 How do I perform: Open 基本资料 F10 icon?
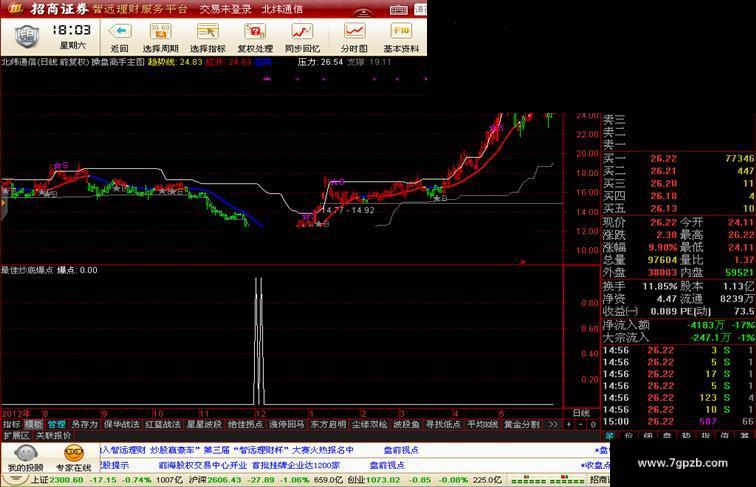(x=401, y=32)
